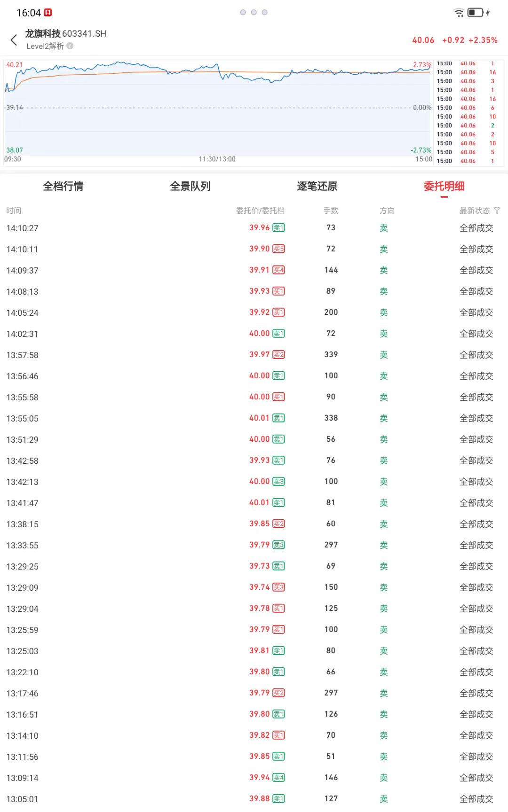Select the 13:42:58 order time
Image resolution: width=508 pixels, height=812 pixels.
pyautogui.click(x=22, y=461)
